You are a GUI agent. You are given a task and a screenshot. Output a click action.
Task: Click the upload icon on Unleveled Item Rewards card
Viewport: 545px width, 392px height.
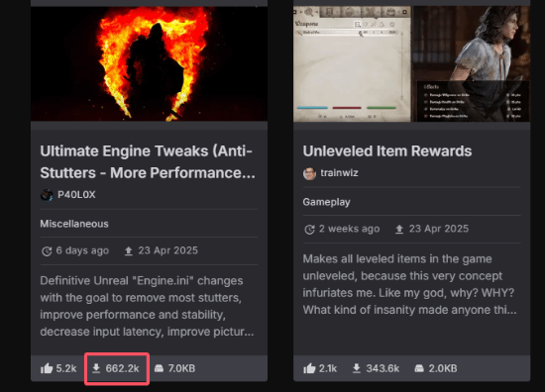pyautogui.click(x=399, y=229)
